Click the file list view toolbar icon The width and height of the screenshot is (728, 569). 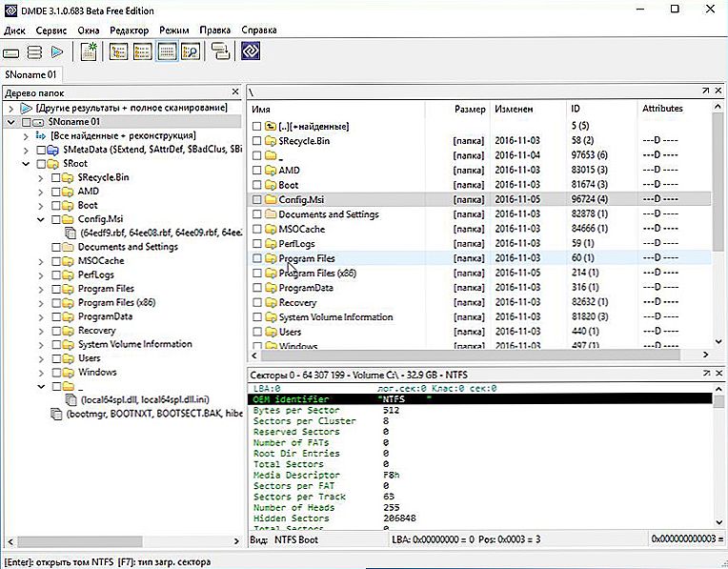pos(142,51)
